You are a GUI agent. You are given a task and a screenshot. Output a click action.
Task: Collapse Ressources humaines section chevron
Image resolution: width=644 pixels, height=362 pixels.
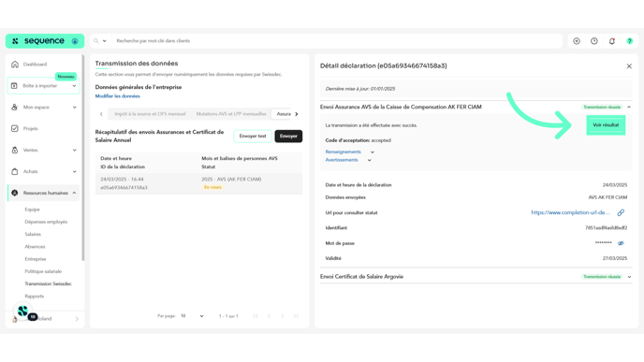click(x=74, y=193)
